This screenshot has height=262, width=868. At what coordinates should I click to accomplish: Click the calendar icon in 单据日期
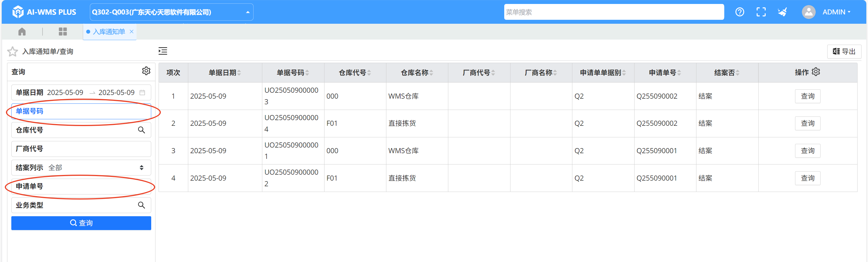point(142,93)
